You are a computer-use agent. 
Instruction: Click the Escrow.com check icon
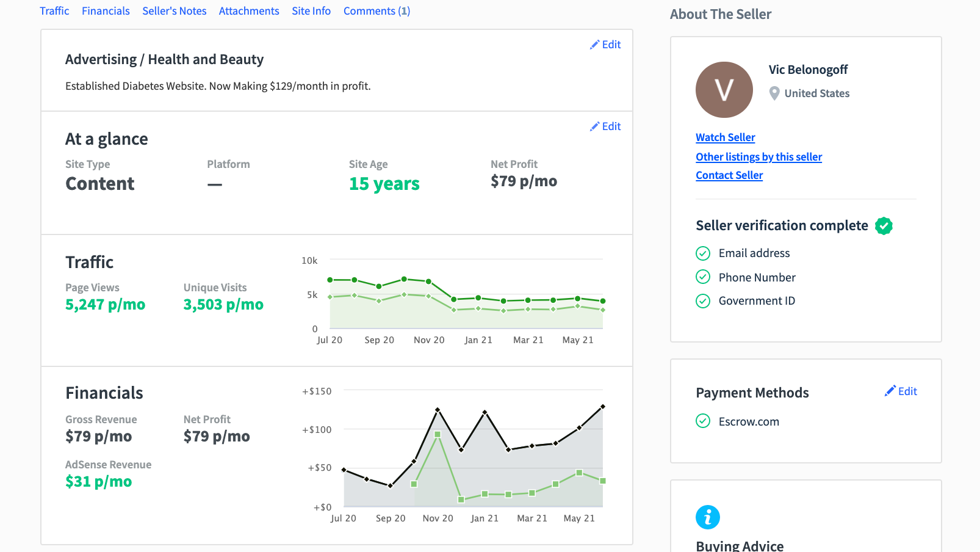(x=703, y=421)
